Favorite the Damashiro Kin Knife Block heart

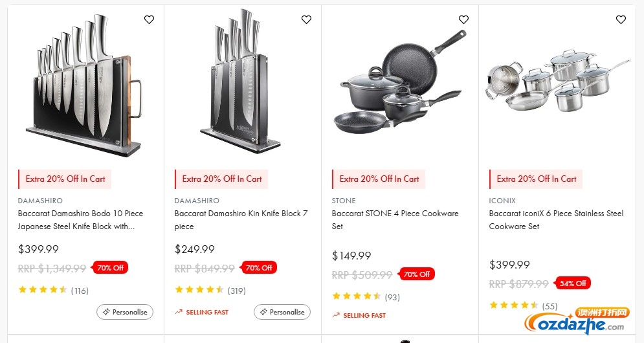pos(306,20)
